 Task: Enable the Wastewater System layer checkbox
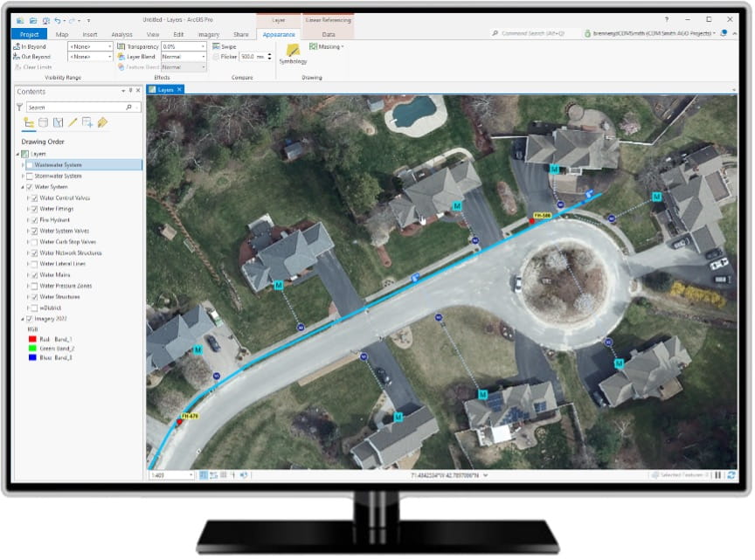pyautogui.click(x=31, y=165)
